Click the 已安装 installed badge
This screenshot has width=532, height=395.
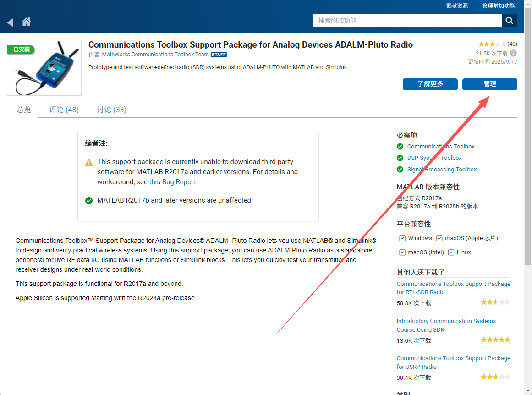pos(21,49)
